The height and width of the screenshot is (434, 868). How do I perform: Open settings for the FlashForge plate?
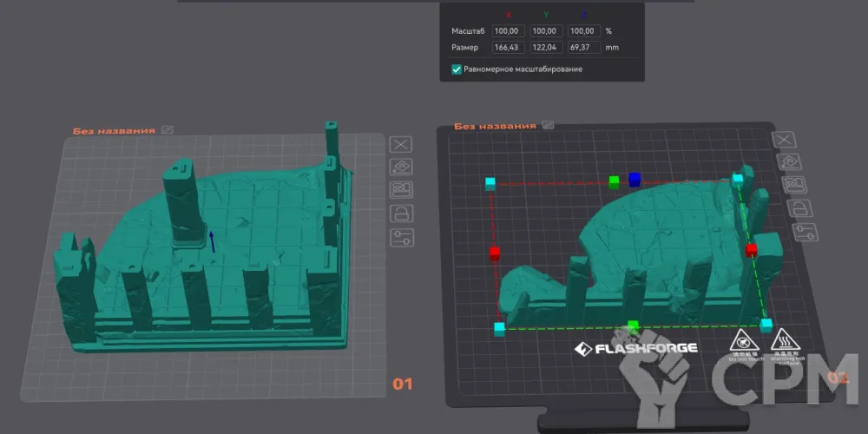coord(804,230)
